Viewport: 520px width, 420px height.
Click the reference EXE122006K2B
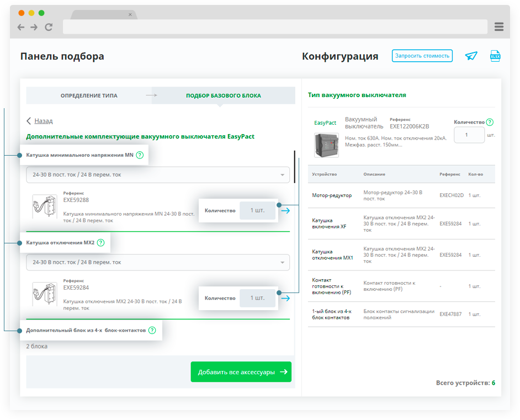coord(409,126)
